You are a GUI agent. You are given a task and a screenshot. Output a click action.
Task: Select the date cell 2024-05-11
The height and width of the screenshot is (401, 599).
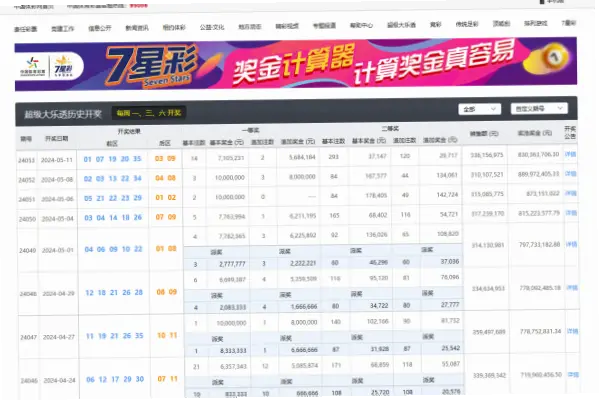pos(57,160)
